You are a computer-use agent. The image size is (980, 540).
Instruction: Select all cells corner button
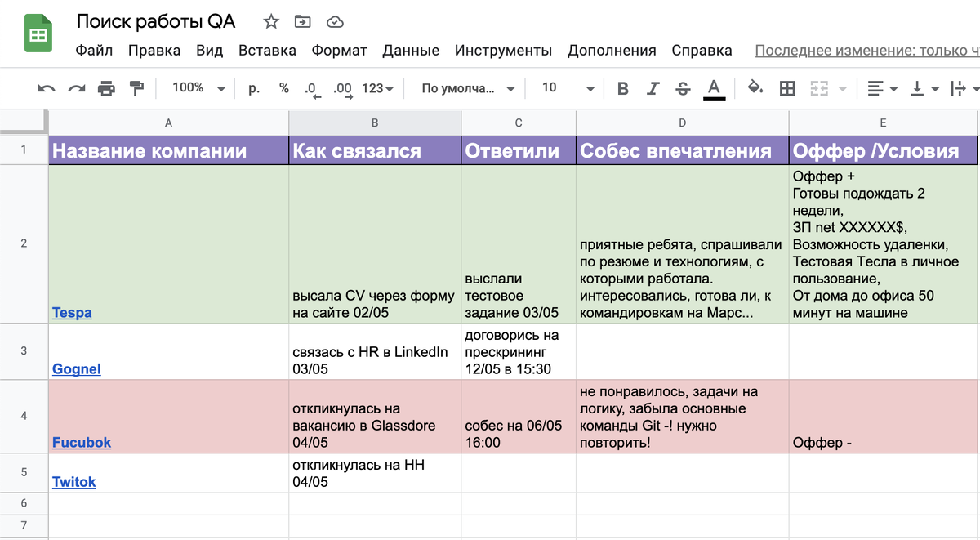click(x=24, y=123)
